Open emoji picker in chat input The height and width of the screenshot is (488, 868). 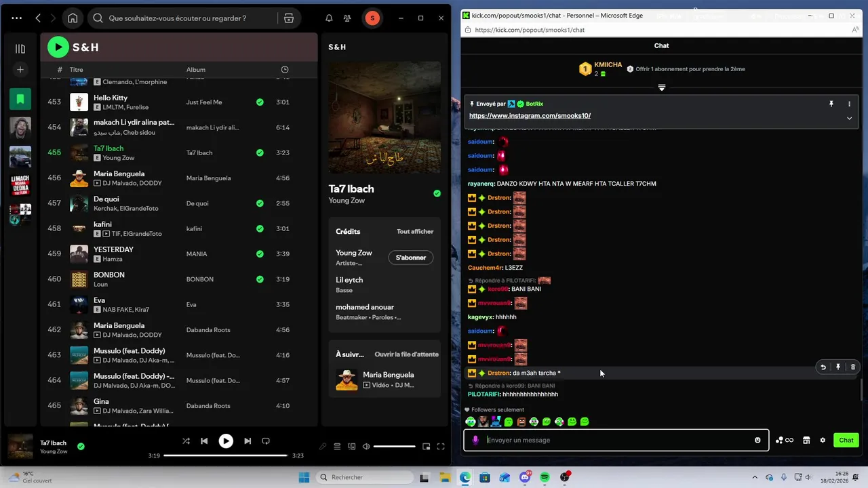click(x=757, y=441)
